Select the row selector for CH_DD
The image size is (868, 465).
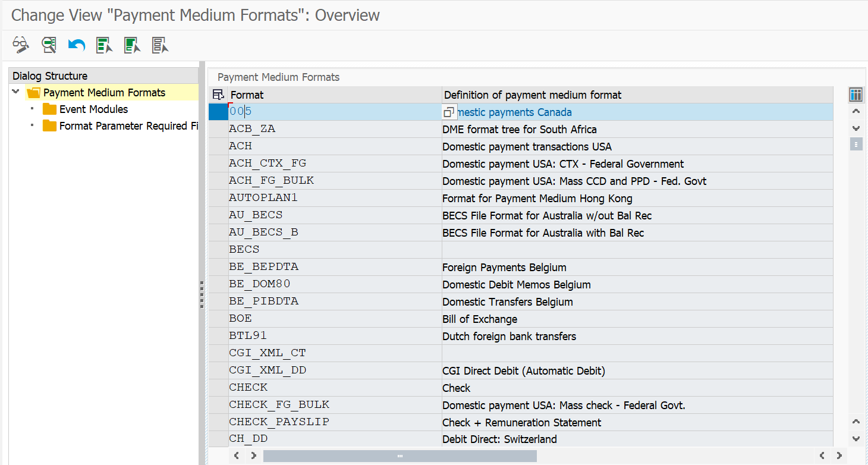218,439
